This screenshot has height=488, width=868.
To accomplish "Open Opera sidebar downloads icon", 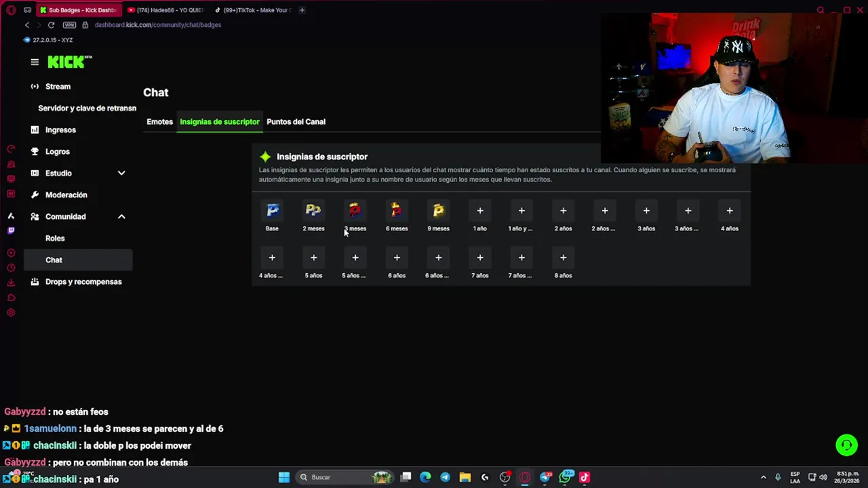I will (x=11, y=283).
